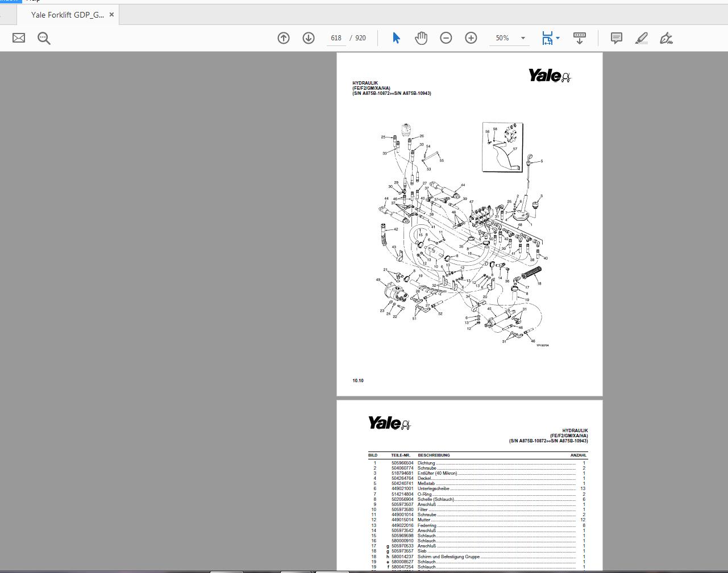728x573 pixels.
Task: Click the page number field showing 618
Action: click(336, 38)
